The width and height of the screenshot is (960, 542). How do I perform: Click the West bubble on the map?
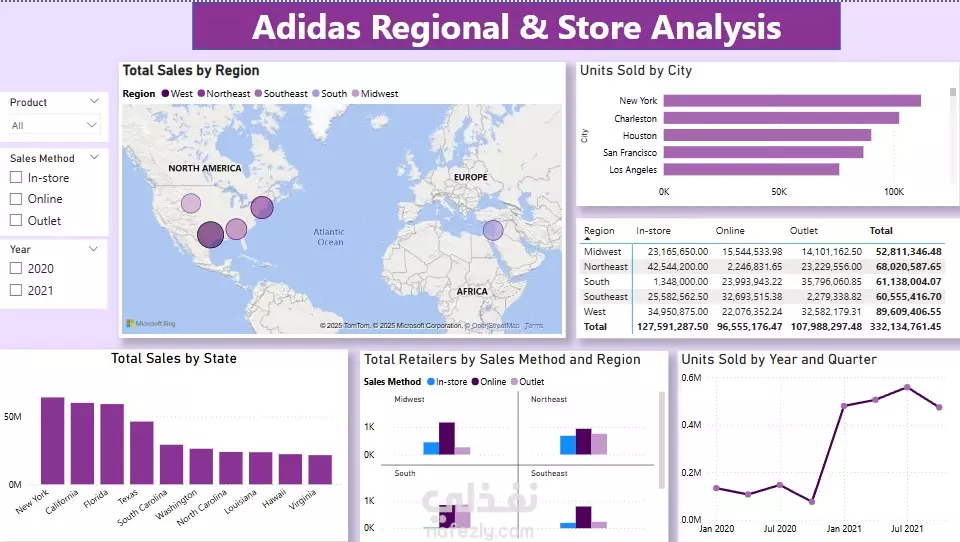click(211, 235)
